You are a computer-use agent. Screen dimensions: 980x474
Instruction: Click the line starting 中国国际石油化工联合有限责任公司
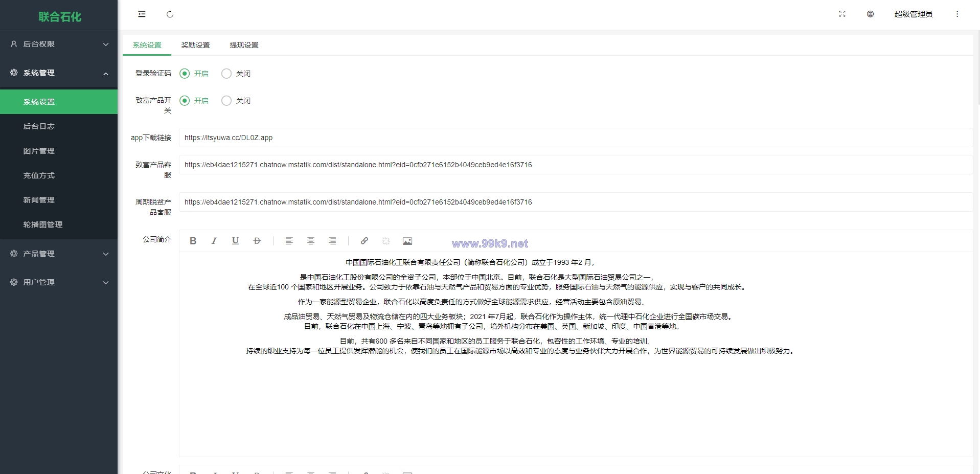tap(470, 262)
